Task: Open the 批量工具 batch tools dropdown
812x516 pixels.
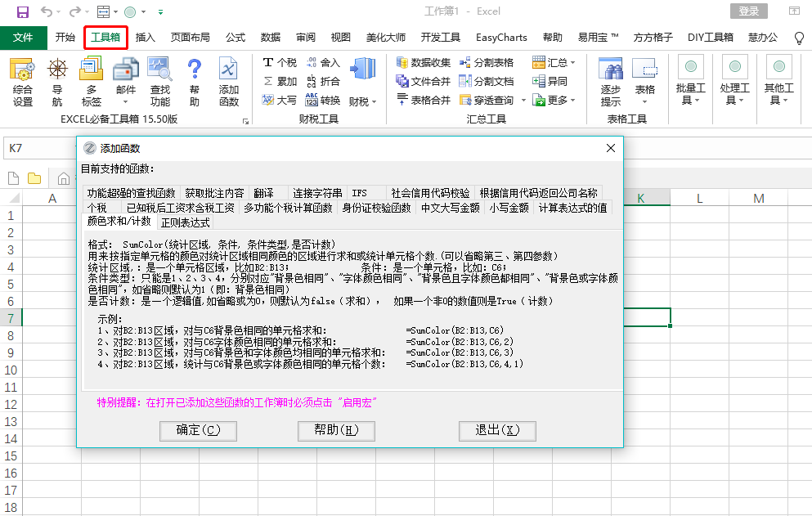Action: 690,81
